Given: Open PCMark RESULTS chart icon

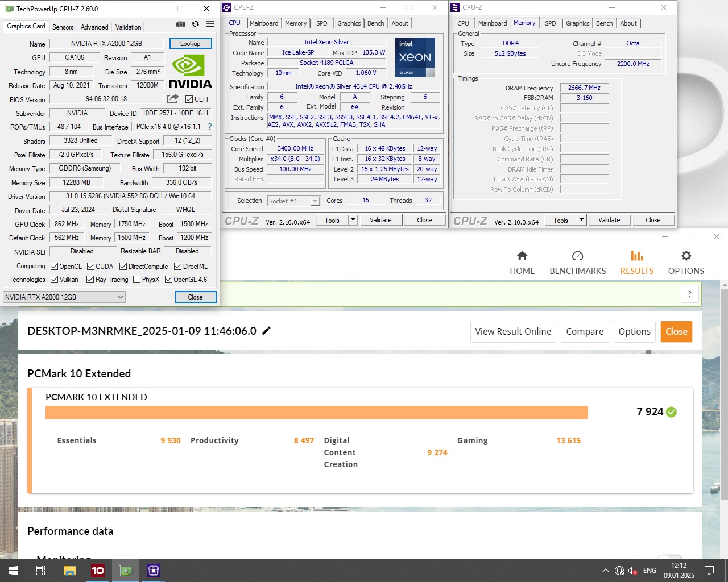Looking at the screenshot, I should pyautogui.click(x=637, y=256).
